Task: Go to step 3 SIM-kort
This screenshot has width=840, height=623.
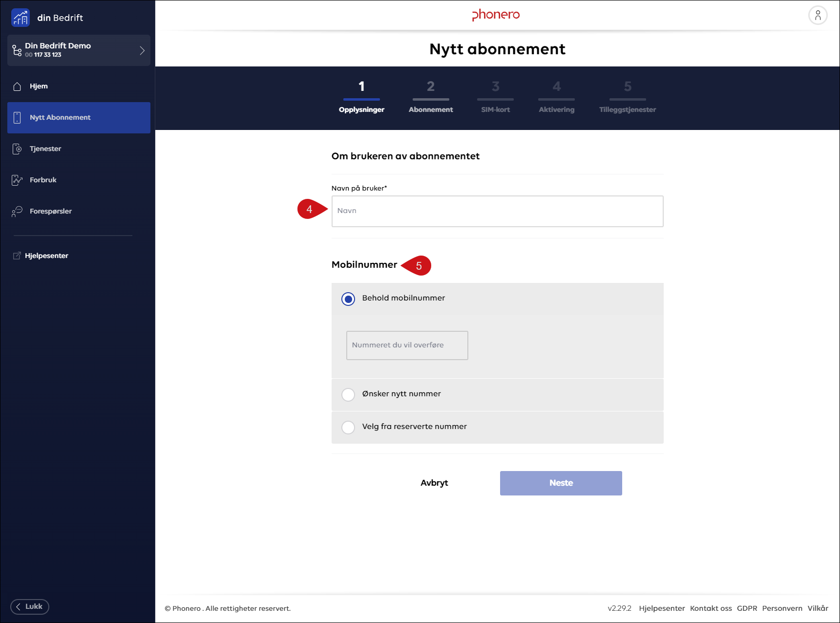Action: click(495, 97)
